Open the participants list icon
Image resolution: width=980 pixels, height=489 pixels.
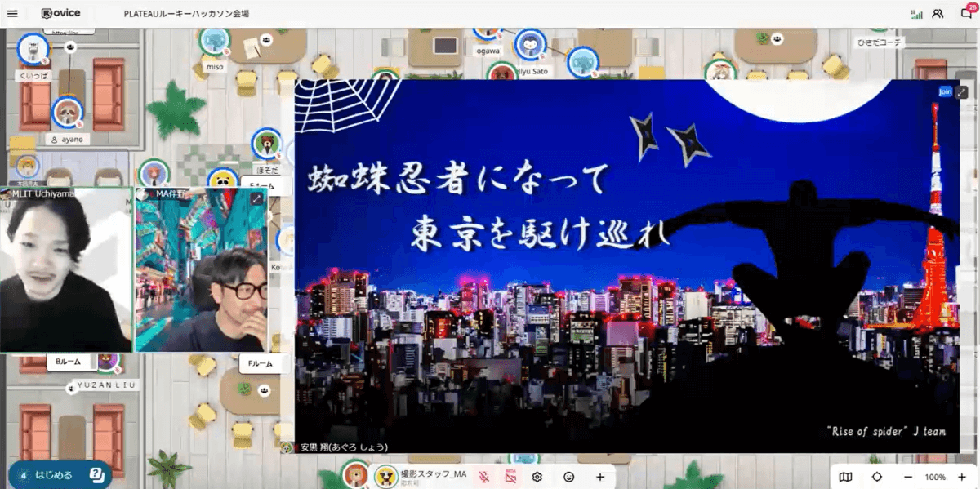pos(938,14)
